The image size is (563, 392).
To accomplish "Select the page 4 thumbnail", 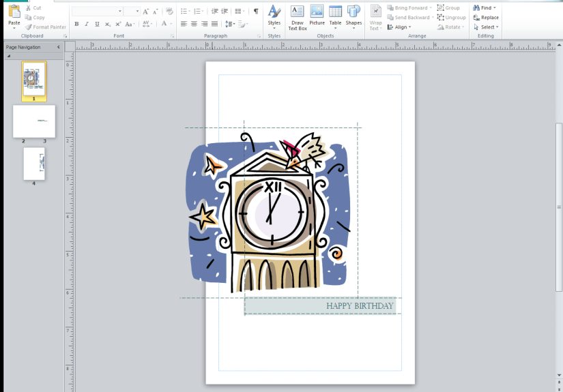I will (x=34, y=164).
